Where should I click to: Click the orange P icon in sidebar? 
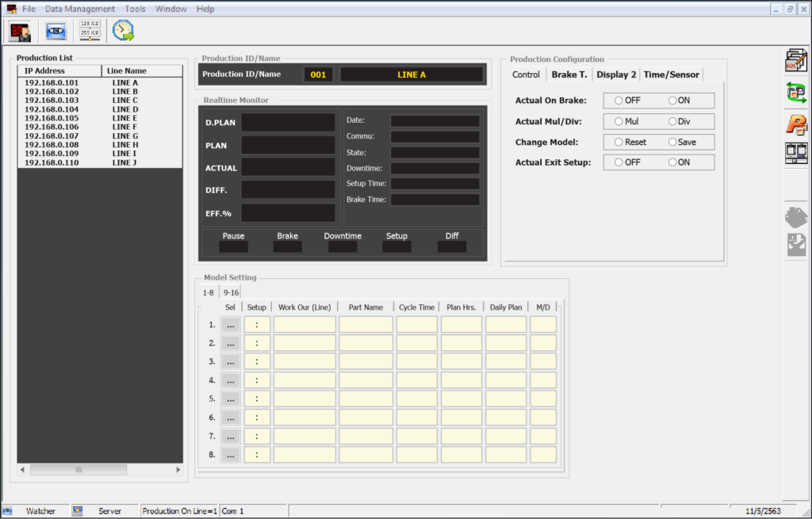click(795, 124)
